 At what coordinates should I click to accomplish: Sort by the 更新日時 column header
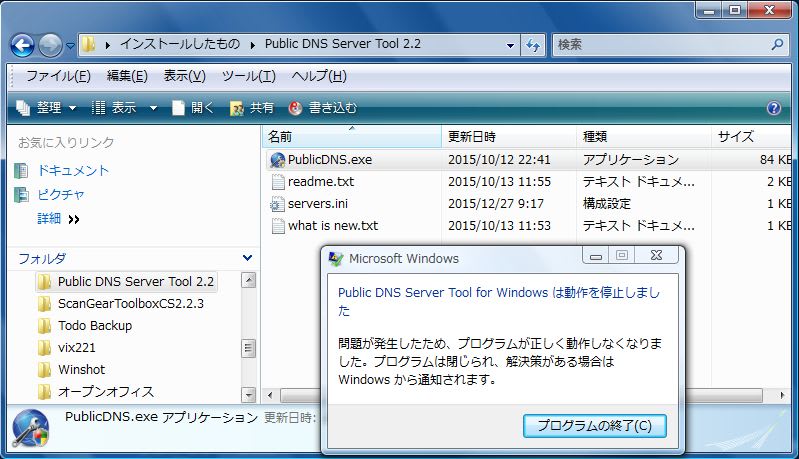click(508, 137)
